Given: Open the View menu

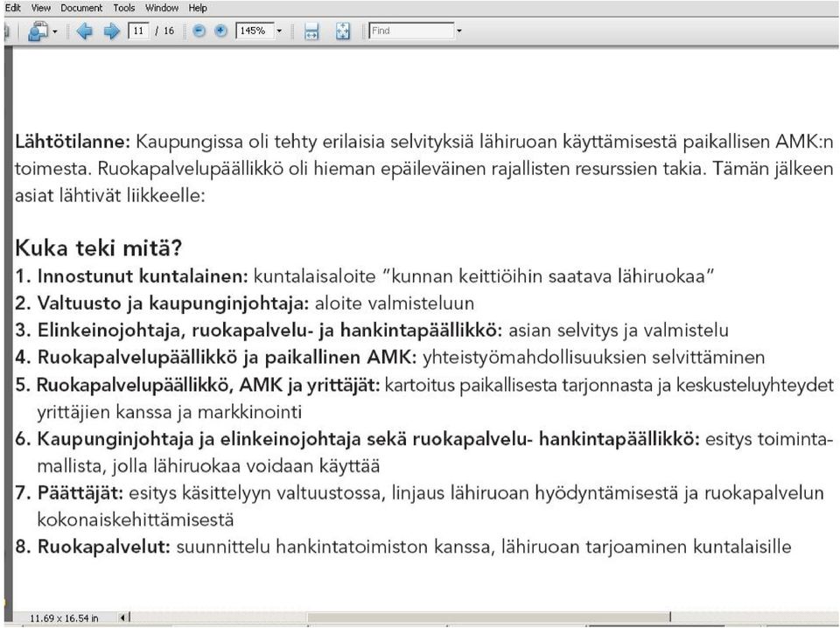Looking at the screenshot, I should point(41,8).
